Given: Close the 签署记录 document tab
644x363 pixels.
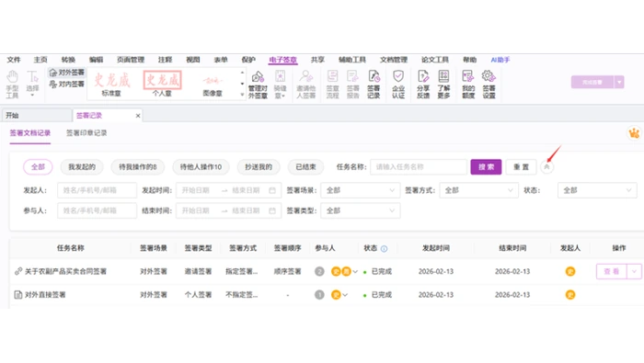Looking at the screenshot, I should tap(138, 116).
